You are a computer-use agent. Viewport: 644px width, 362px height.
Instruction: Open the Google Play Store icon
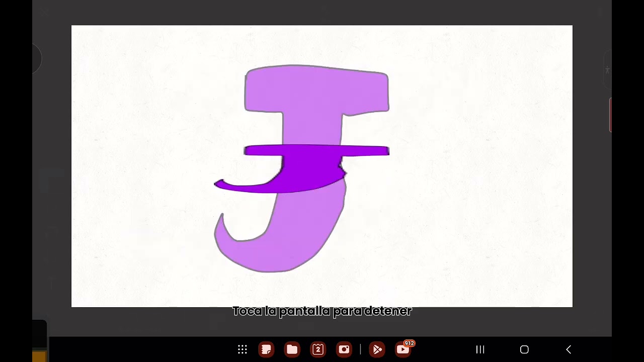coord(377,349)
